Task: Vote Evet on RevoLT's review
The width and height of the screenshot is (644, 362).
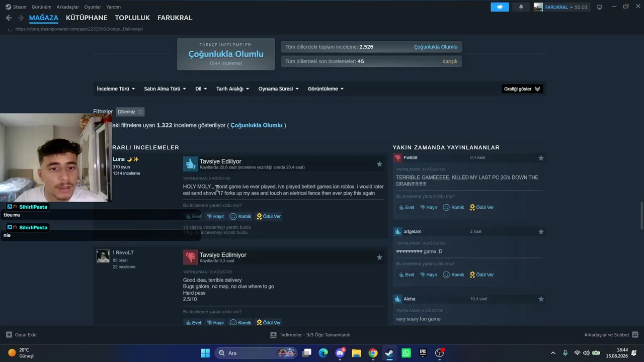Action: click(193, 323)
